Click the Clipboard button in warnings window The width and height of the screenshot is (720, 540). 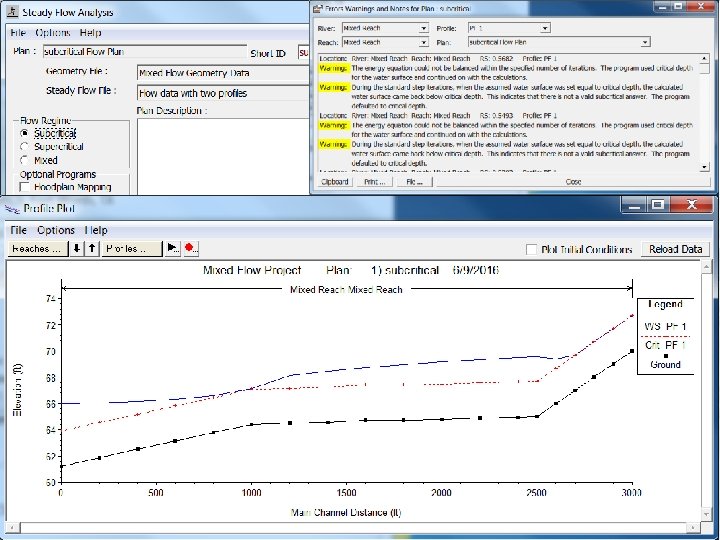coord(335,181)
